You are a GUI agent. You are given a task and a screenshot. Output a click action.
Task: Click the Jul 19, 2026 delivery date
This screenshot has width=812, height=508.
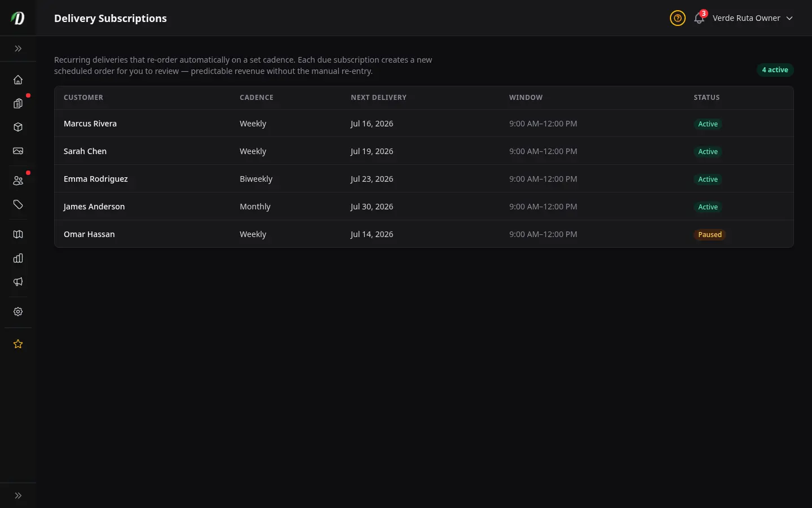[372, 151]
